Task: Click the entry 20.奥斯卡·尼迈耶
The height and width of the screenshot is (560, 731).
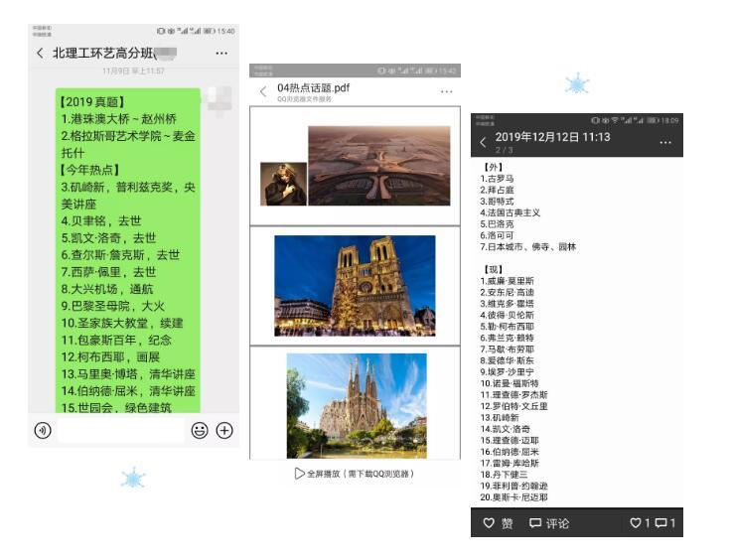Action: pos(513,497)
